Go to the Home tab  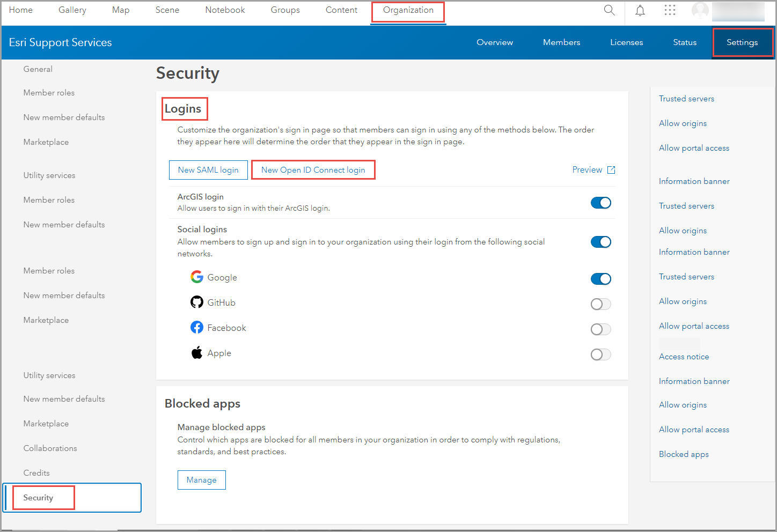pyautogui.click(x=21, y=10)
